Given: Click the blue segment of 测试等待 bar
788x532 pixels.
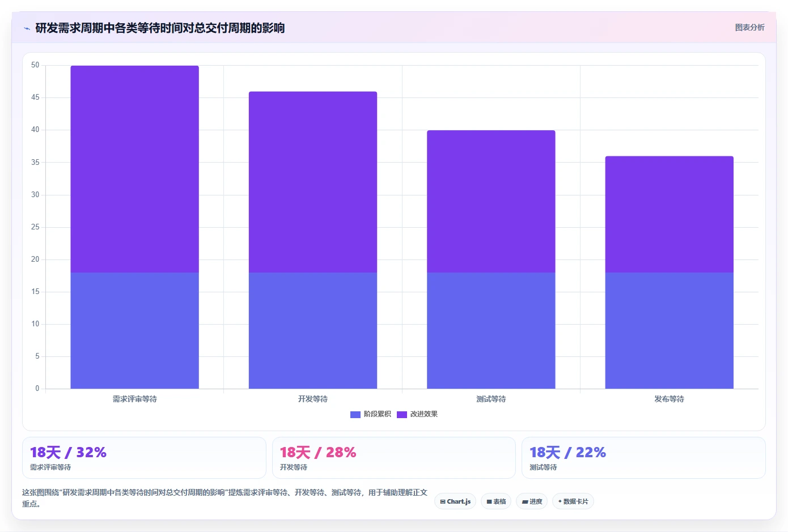Looking at the screenshot, I should click(491, 330).
